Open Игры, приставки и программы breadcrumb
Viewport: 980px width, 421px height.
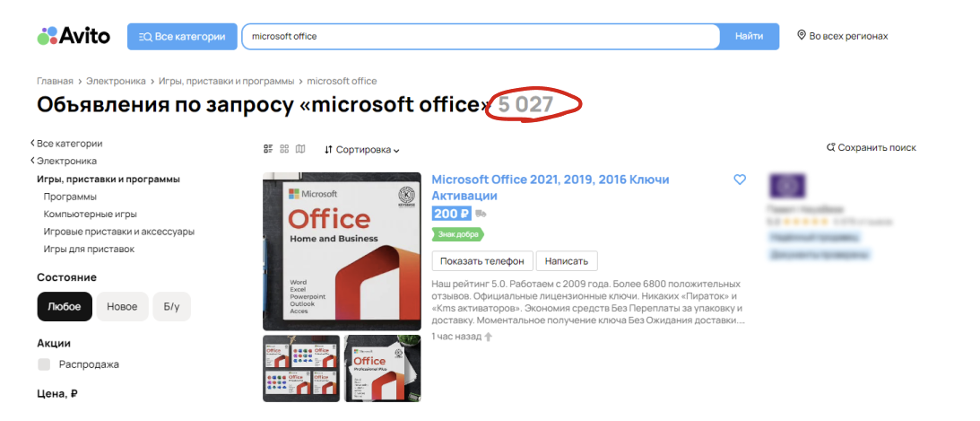226,82
